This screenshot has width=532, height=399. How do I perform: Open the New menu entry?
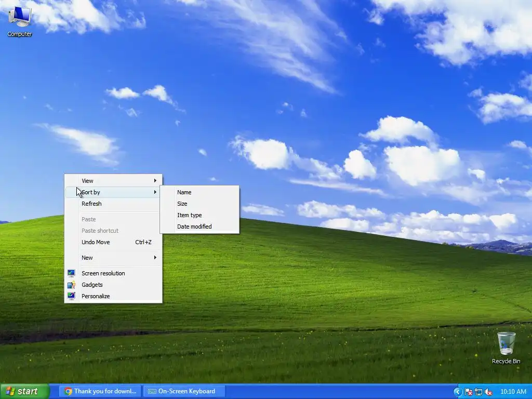[x=113, y=258]
